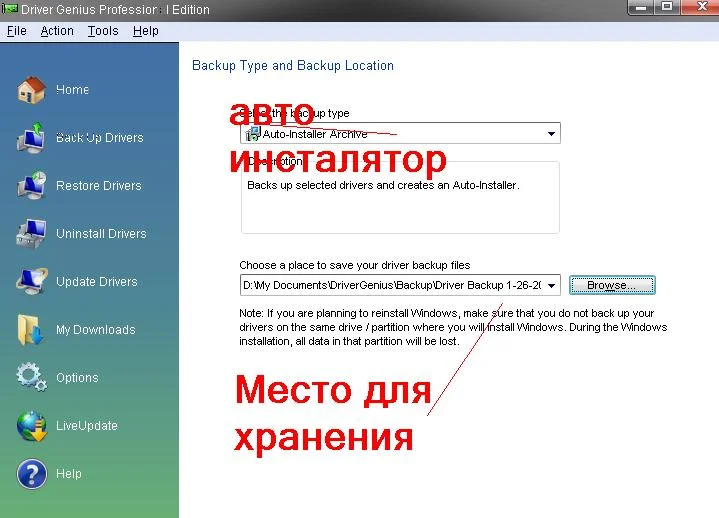Viewport: 719px width, 518px height.
Task: Expand the backup location dropdown arrow
Action: (551, 285)
